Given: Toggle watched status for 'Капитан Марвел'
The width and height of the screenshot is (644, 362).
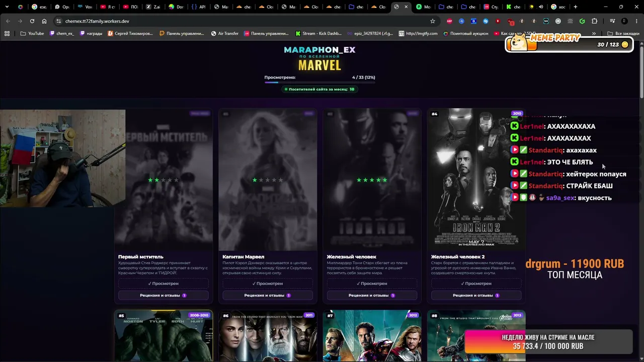Looking at the screenshot, I should [268, 284].
